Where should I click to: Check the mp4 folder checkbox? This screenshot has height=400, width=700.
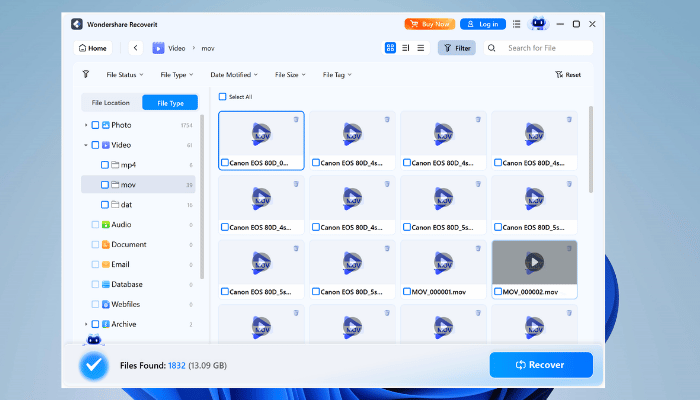[105, 165]
